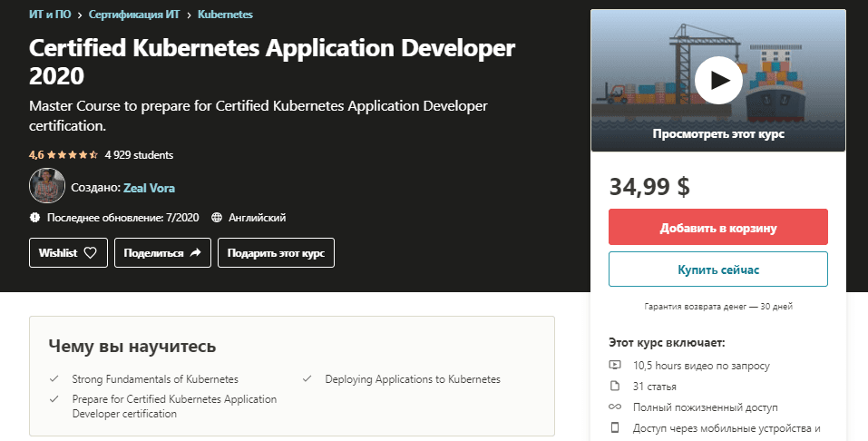Screen dimensions: 868x441
Task: Click the 10,5 hours видео по запросу text
Action: 701,366
